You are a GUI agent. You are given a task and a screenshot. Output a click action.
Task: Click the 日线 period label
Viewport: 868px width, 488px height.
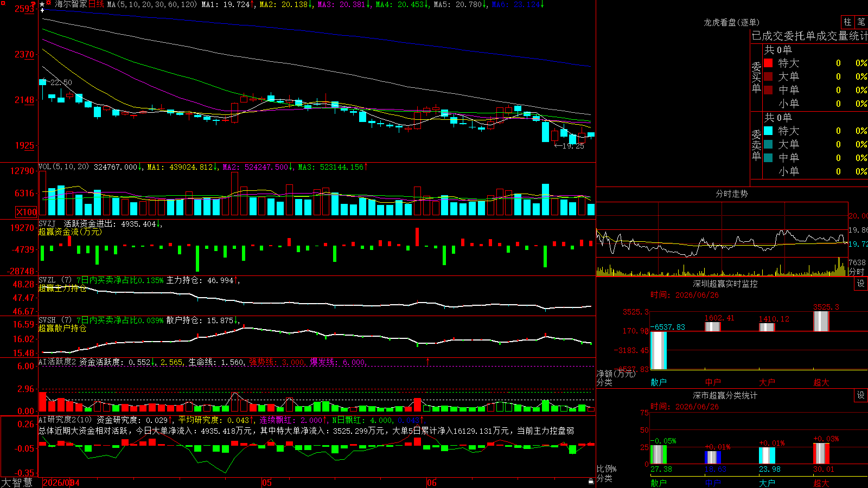(x=96, y=4)
